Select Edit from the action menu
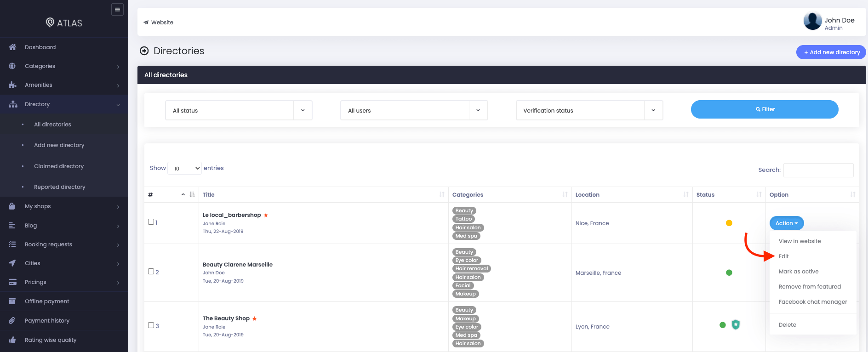This screenshot has height=352, width=868. 784,256
